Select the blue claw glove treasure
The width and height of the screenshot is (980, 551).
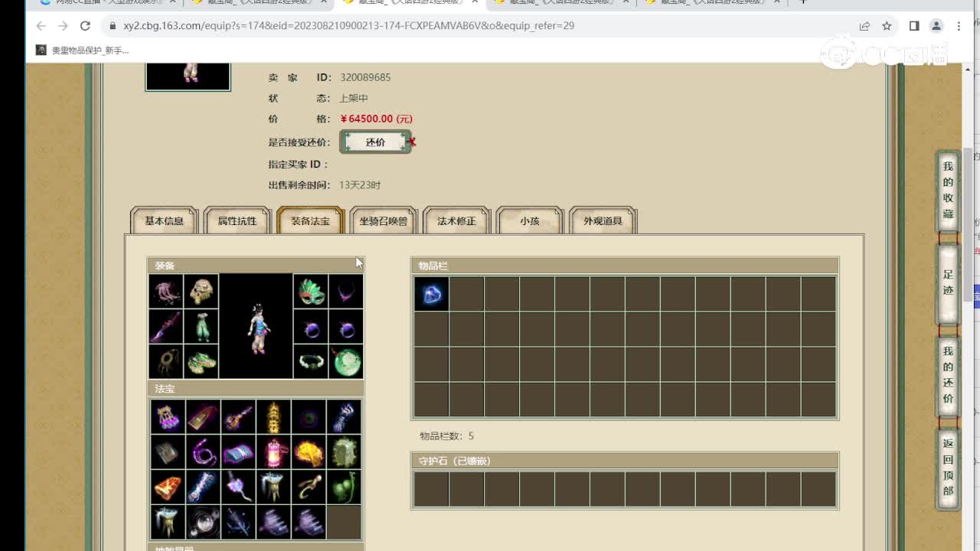pos(344,417)
